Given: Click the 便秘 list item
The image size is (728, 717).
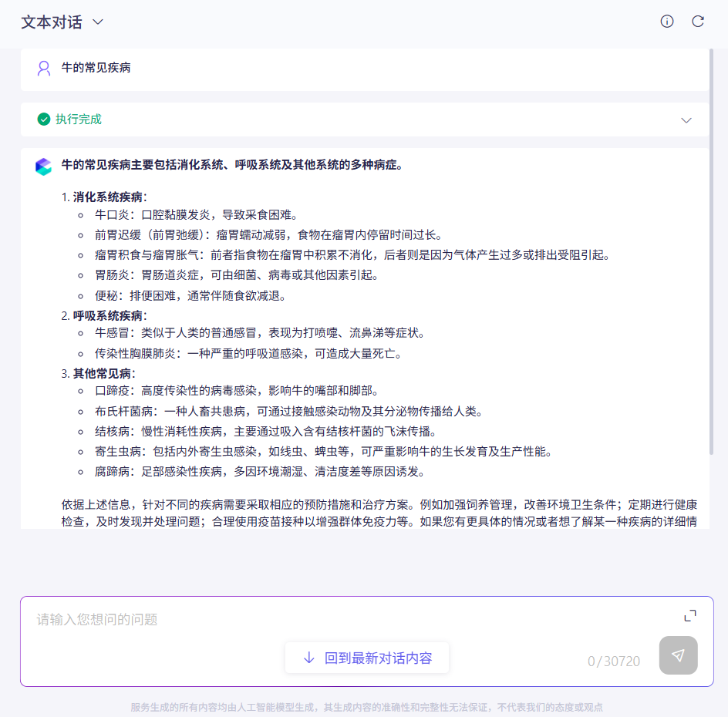Looking at the screenshot, I should tap(190, 295).
